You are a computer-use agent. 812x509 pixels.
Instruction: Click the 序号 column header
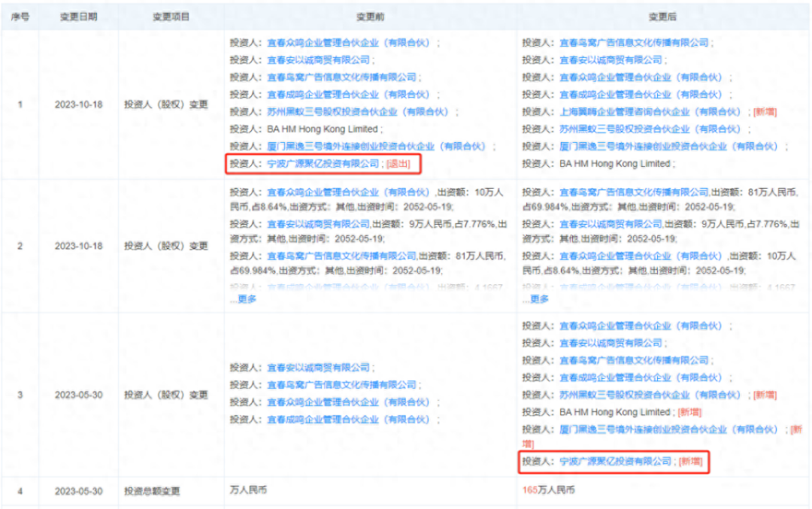[20, 17]
